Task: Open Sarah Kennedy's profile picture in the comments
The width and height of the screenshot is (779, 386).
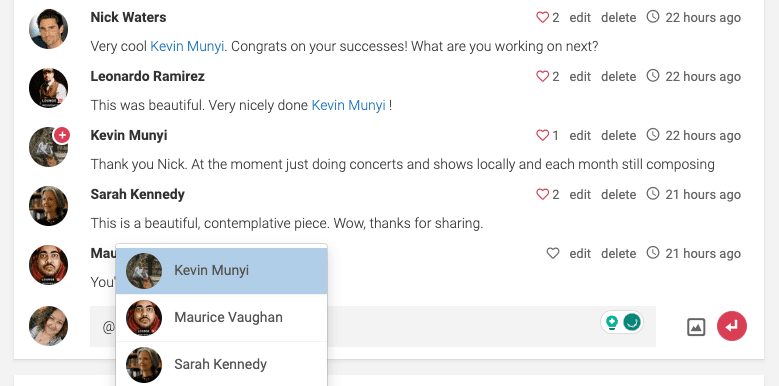Action: pos(48,206)
